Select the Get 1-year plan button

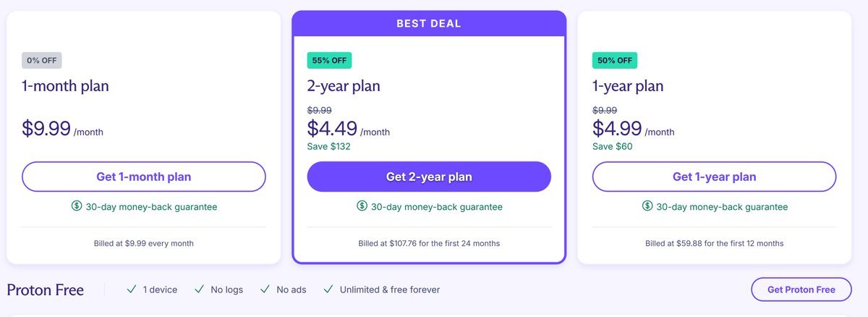point(714,177)
